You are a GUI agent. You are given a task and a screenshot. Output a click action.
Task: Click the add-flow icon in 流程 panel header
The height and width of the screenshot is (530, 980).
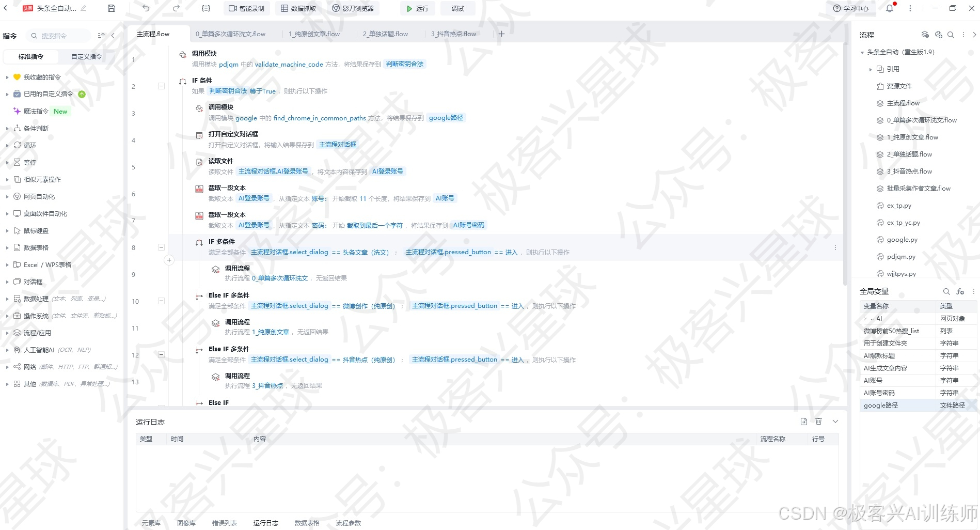(x=925, y=35)
